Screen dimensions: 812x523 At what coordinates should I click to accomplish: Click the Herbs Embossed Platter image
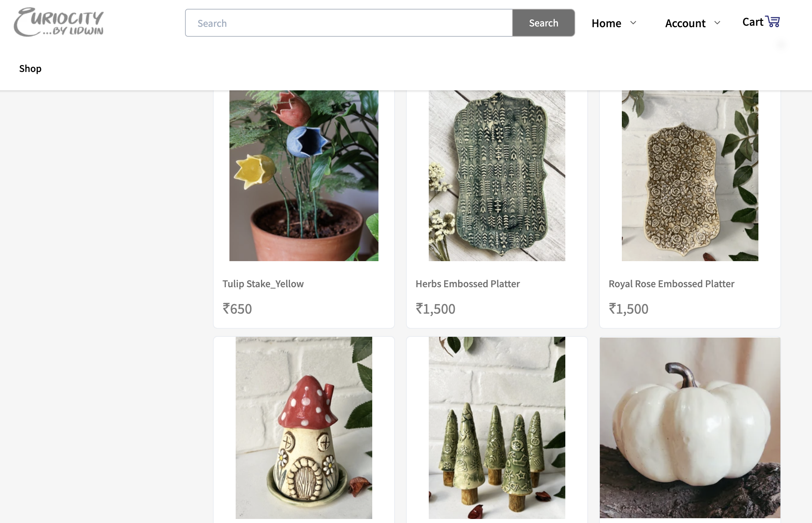click(497, 176)
